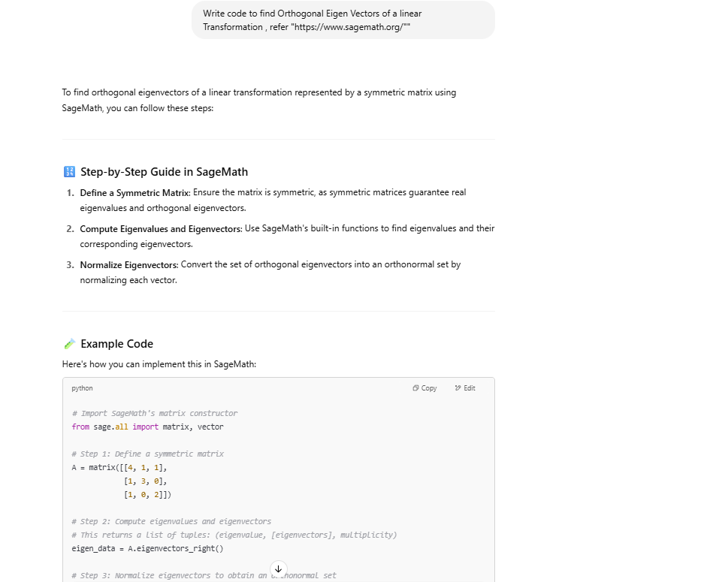Select the 'Example Code' heading
This screenshot has height=582, width=728.
116,344
